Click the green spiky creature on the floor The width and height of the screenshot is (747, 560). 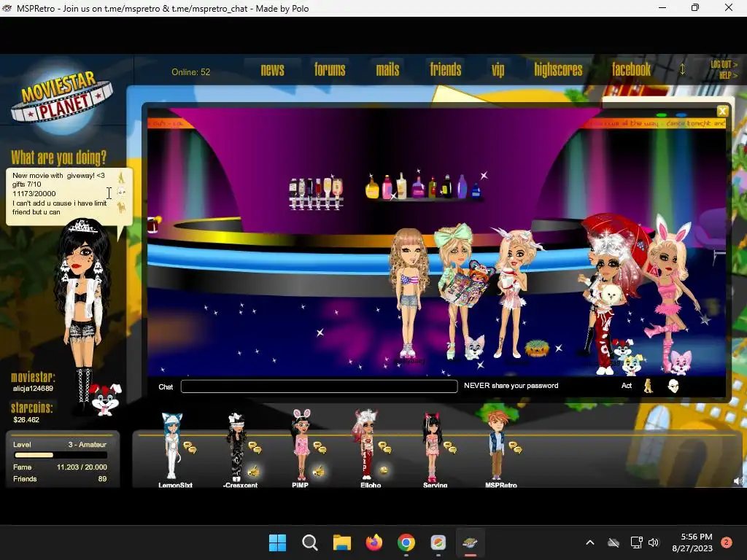click(x=536, y=348)
